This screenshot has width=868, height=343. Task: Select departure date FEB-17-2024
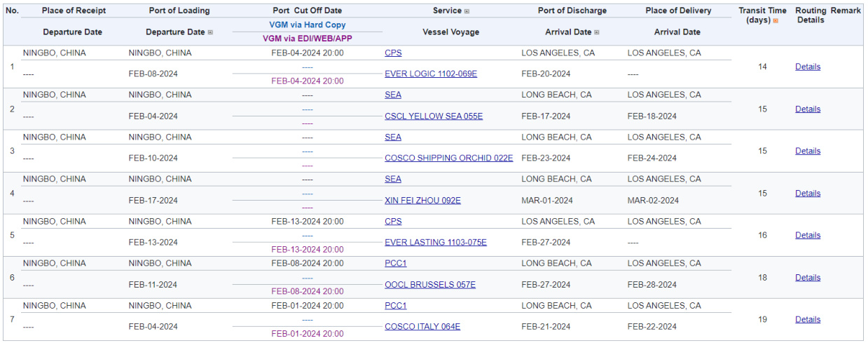pos(153,201)
